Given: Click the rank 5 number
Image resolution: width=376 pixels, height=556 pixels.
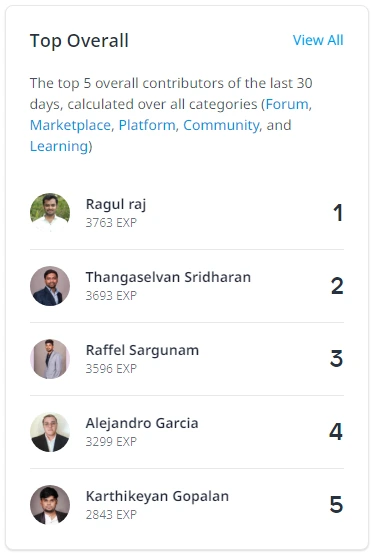Looking at the screenshot, I should tap(336, 505).
